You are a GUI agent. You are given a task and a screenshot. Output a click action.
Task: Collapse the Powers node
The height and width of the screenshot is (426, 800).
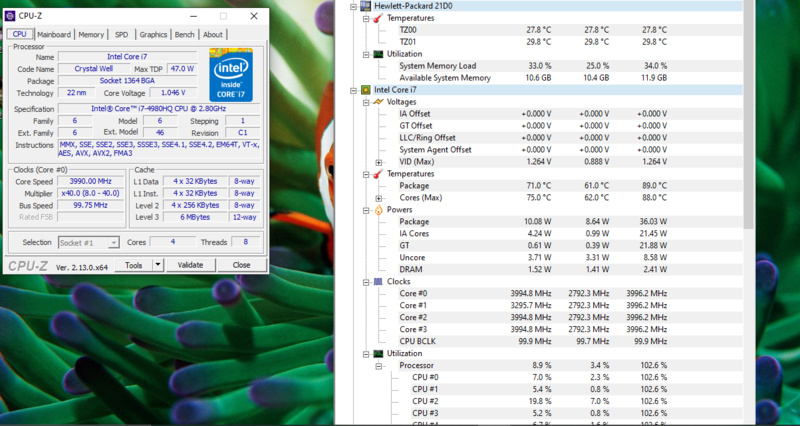[366, 210]
